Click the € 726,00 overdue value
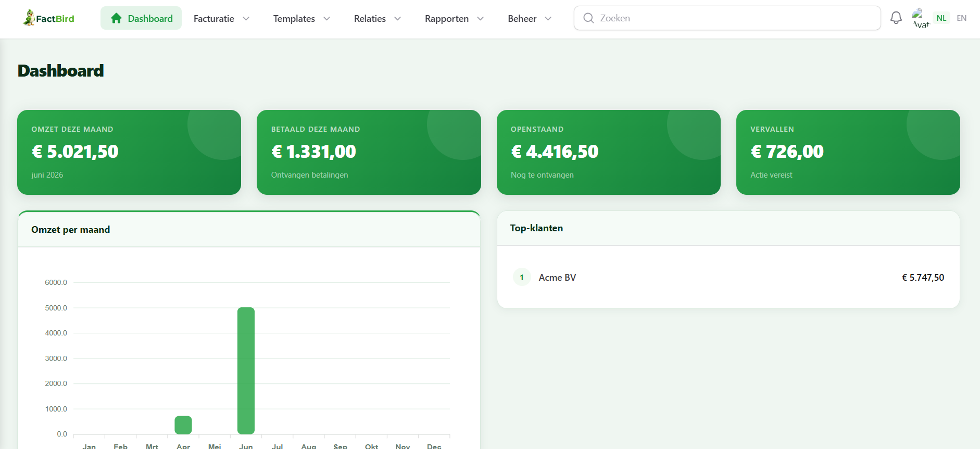Viewport: 980px width, 449px height. (x=787, y=152)
